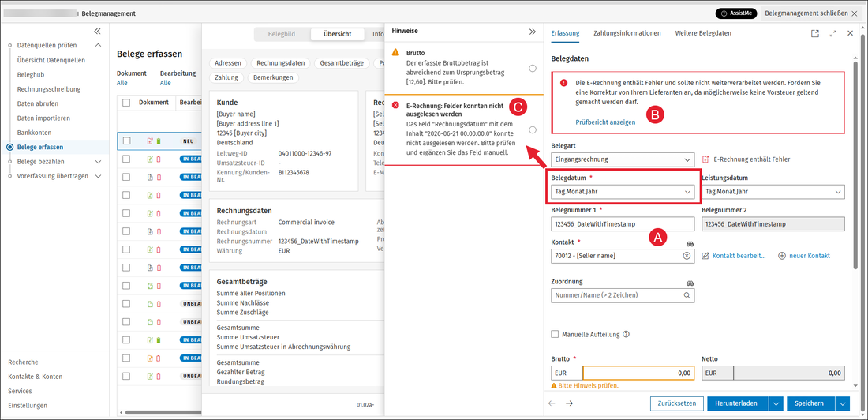Click the pencil icon beside Kontakt bearbeiten

pyautogui.click(x=705, y=256)
